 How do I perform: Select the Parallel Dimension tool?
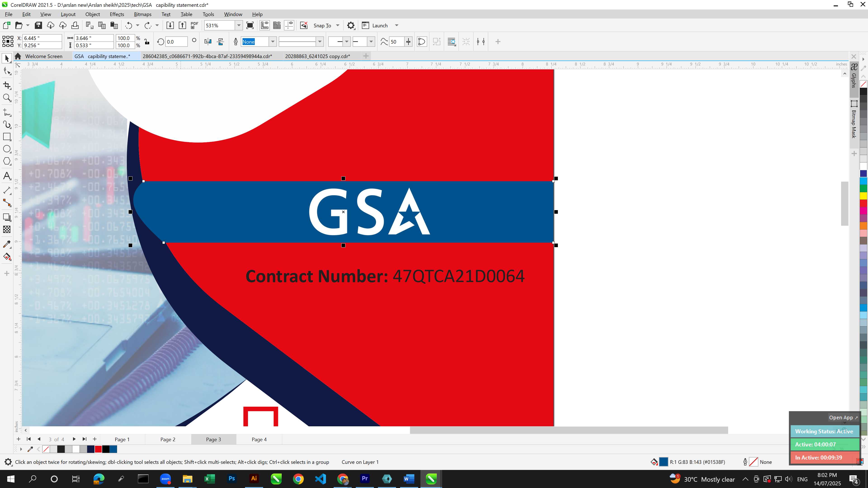7,190
